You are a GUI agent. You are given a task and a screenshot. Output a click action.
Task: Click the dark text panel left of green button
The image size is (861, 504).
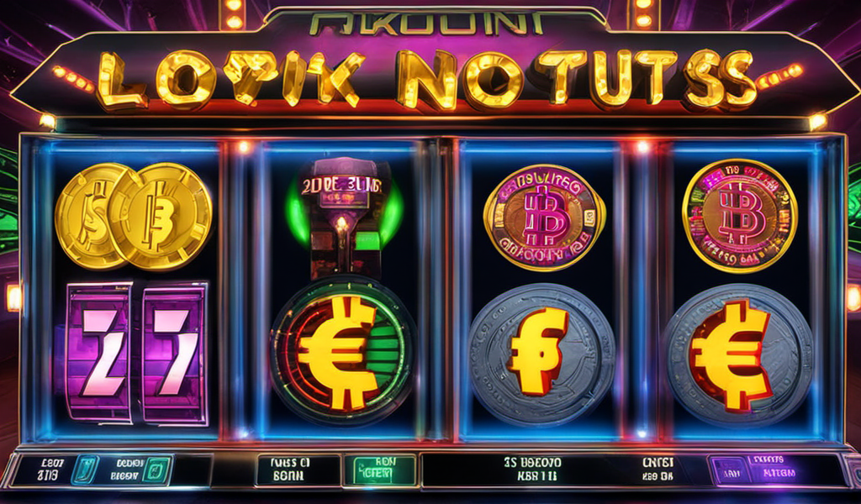pos(298,470)
